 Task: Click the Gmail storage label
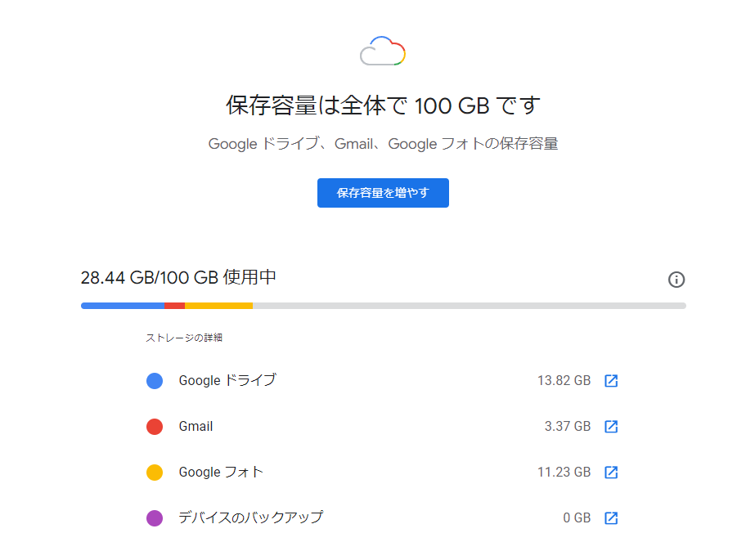coord(195,427)
